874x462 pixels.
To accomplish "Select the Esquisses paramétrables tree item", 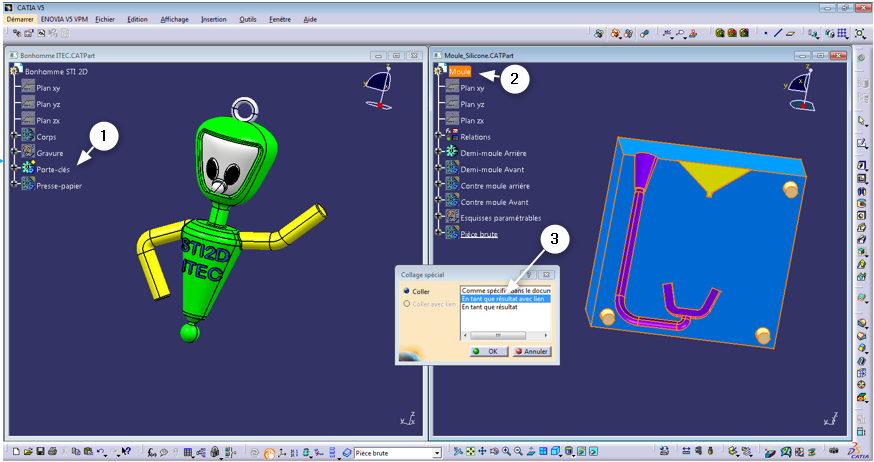I will (501, 218).
